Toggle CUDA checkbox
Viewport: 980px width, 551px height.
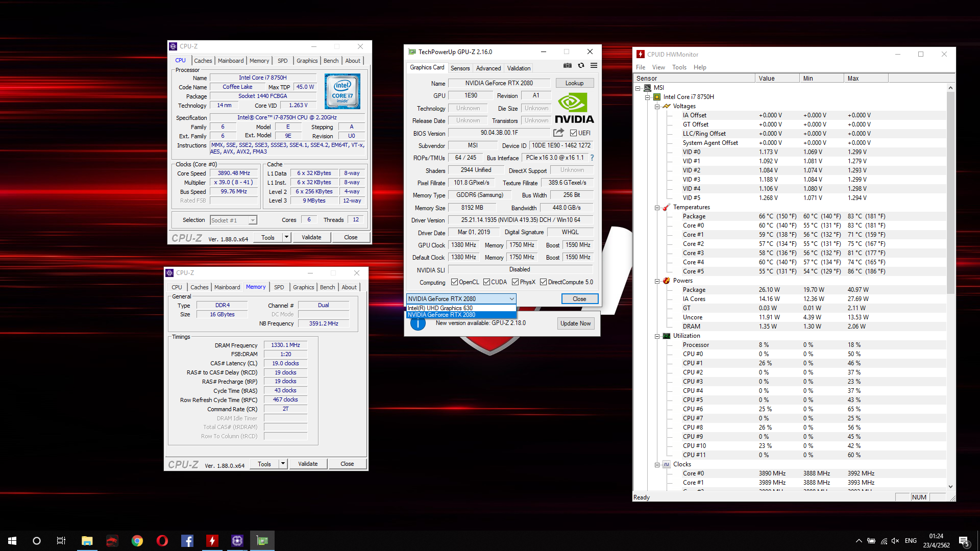point(486,282)
